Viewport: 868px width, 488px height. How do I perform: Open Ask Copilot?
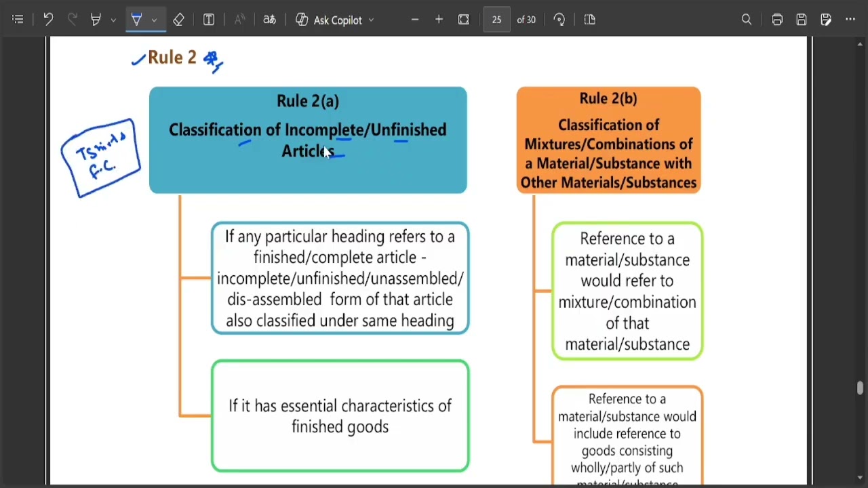[330, 20]
